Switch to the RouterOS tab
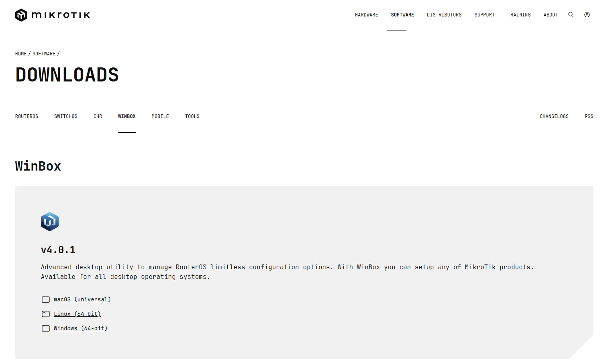602x364 pixels. [x=27, y=116]
